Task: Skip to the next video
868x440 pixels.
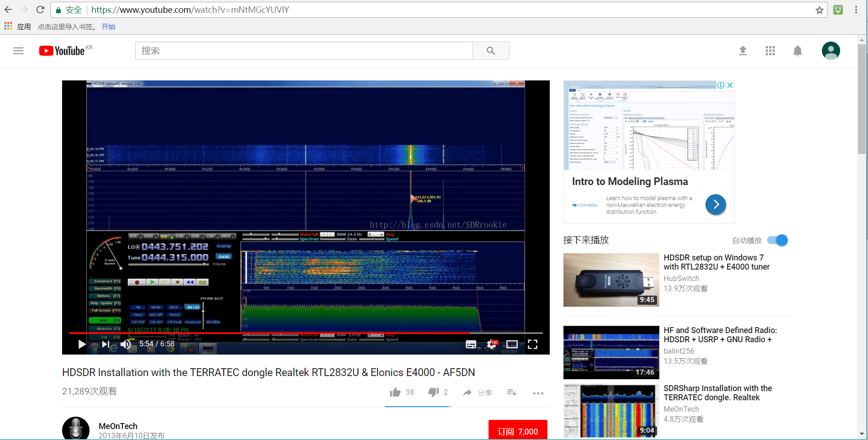Action: (x=105, y=344)
